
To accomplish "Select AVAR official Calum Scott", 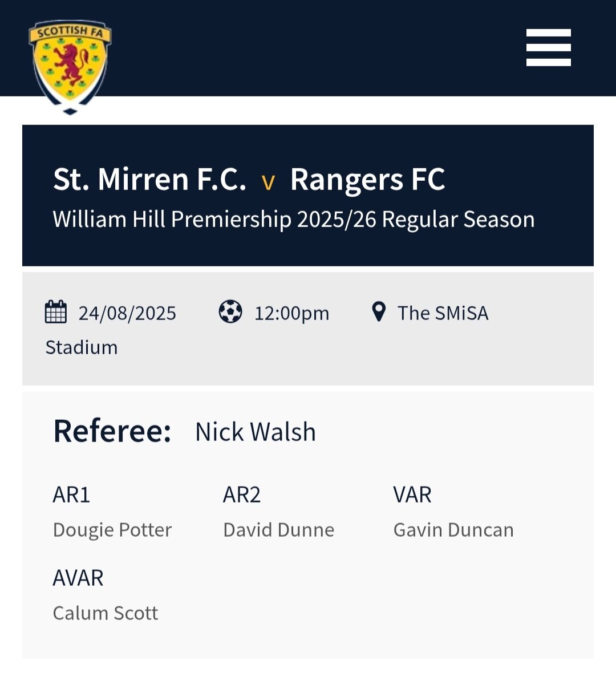I will click(x=106, y=613).
